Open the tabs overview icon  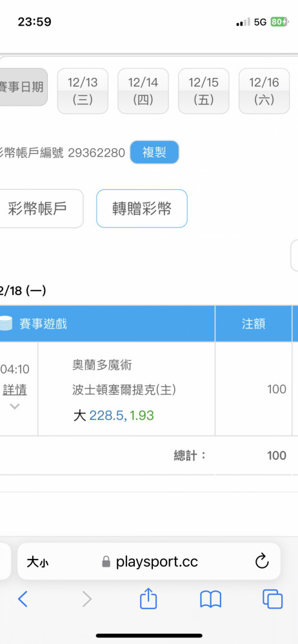[272, 599]
